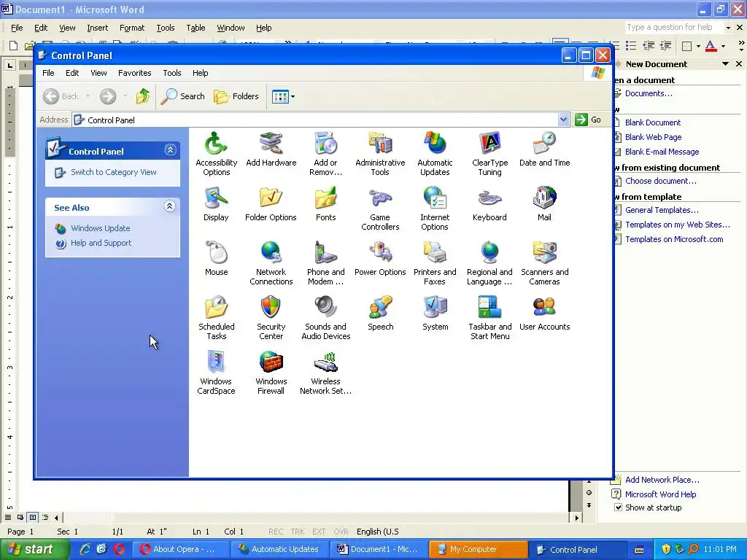Click the Go button beside address bar
This screenshot has height=560, width=747.
click(x=588, y=120)
